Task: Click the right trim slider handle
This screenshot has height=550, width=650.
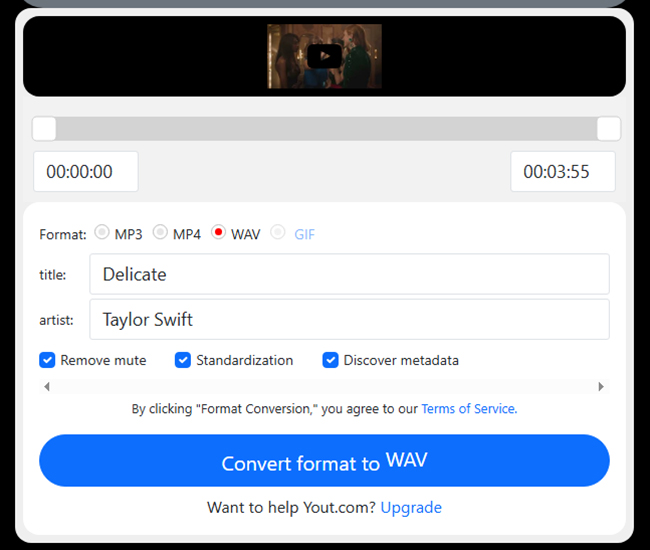Action: (x=609, y=129)
